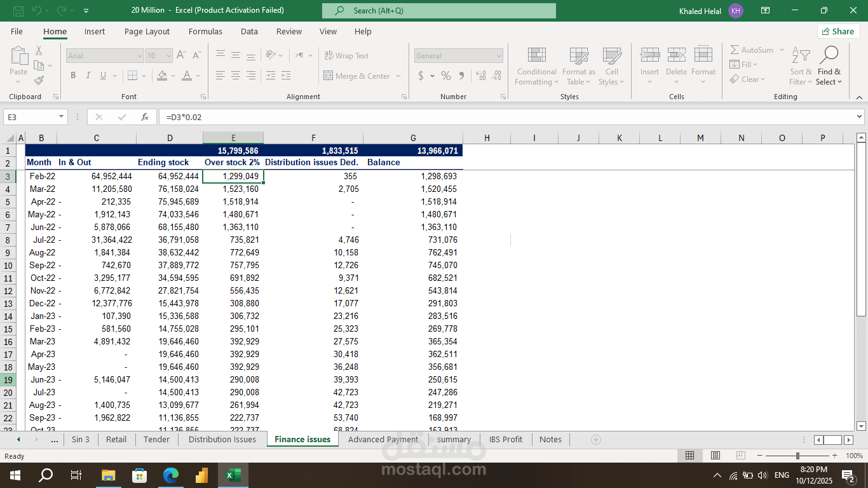This screenshot has width=868, height=488.
Task: Click the Share button
Action: click(838, 31)
